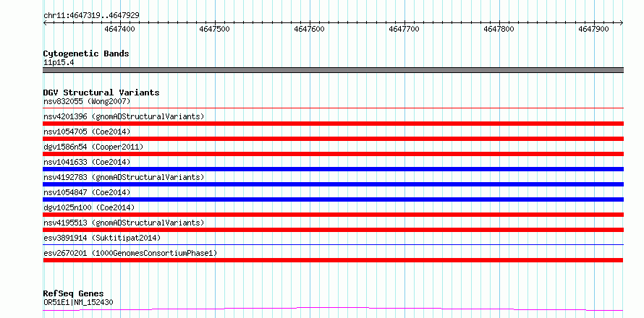
Task: Click the 4647900 ruler position
Action: 594,29
